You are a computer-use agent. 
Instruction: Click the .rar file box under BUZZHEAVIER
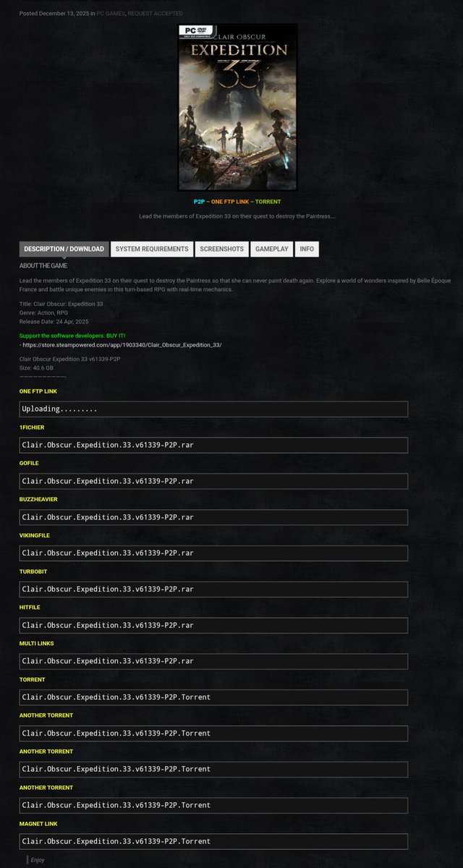click(x=213, y=517)
